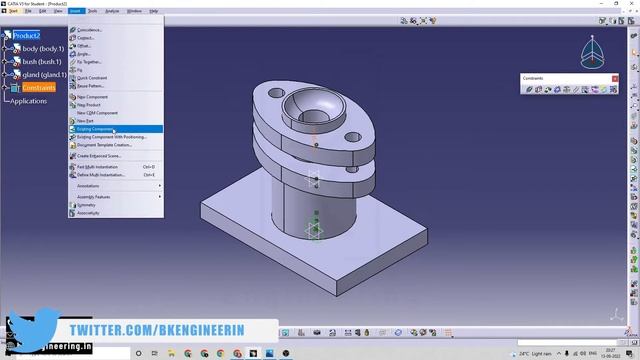Choose Fix Together from the Insert menu
This screenshot has height=360, width=640.
click(x=116, y=62)
